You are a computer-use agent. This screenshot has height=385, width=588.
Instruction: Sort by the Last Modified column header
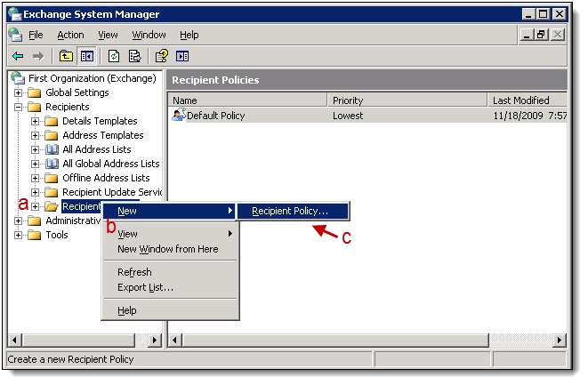point(528,100)
